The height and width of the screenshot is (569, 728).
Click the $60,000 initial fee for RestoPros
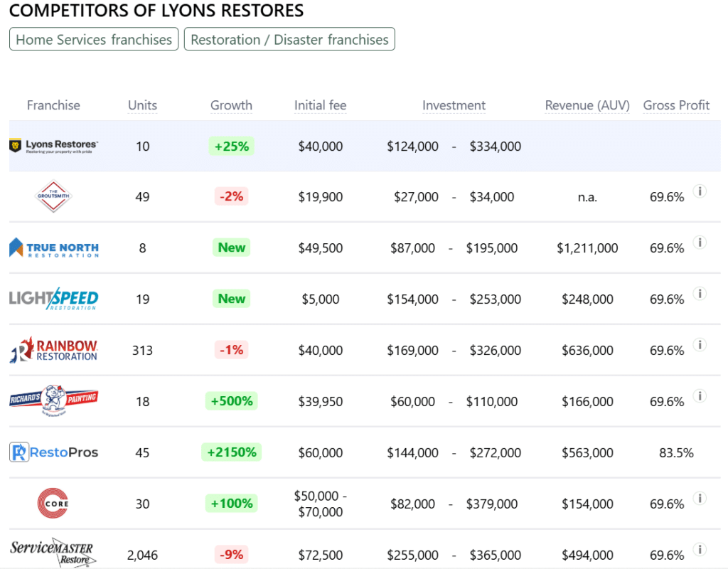[321, 452]
